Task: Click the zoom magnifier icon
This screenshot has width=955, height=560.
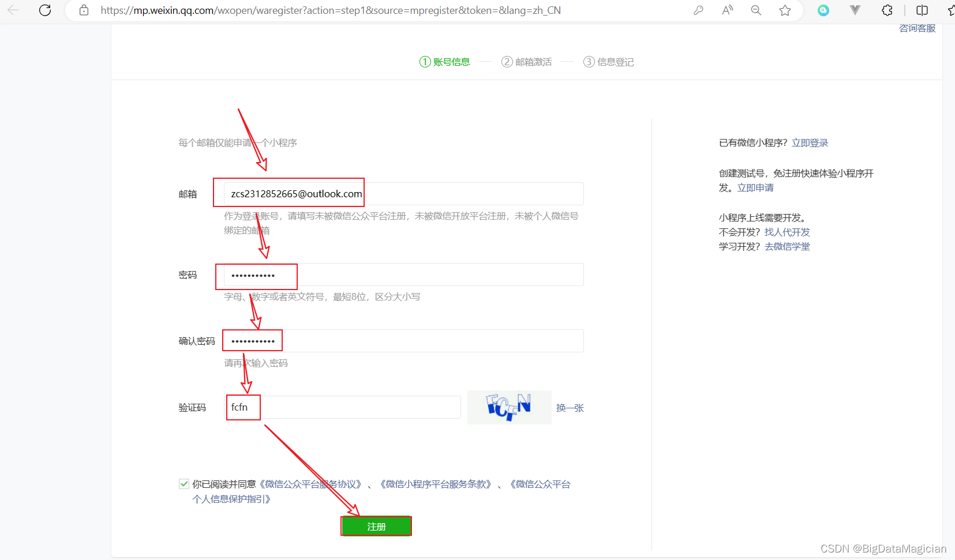Action: (x=756, y=10)
